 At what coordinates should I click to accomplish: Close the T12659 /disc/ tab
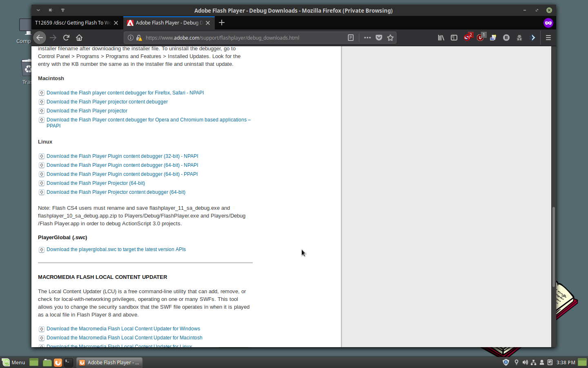point(116,23)
